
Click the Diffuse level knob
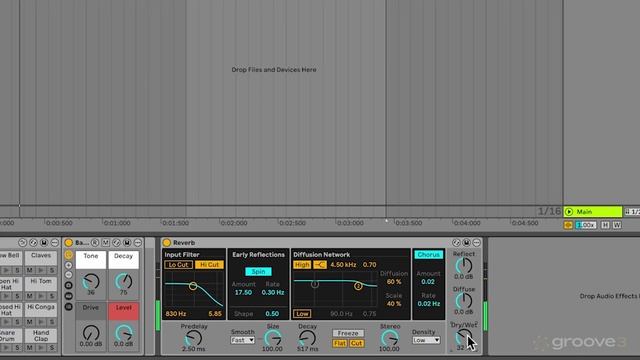464,301
